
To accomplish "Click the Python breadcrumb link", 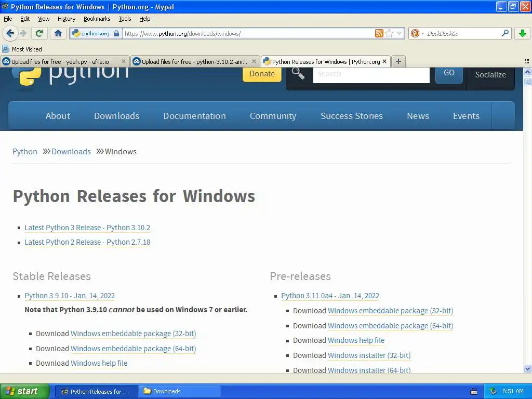I will (x=25, y=152).
